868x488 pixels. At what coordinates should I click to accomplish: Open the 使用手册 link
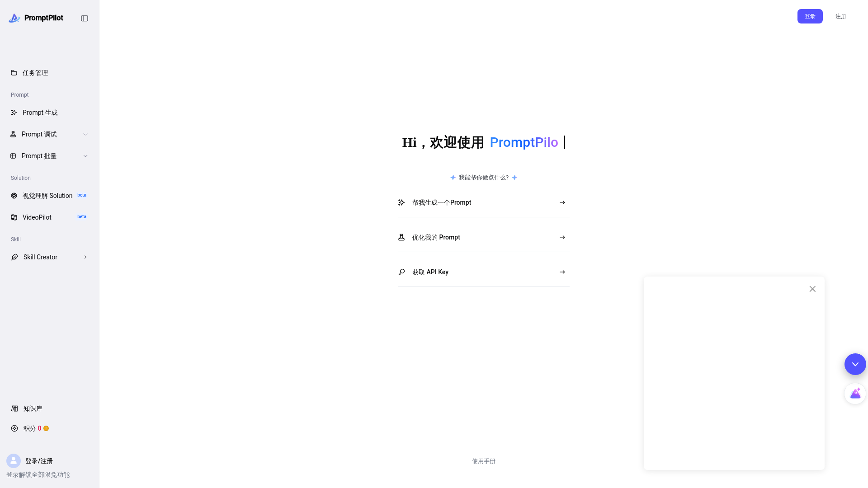484,461
